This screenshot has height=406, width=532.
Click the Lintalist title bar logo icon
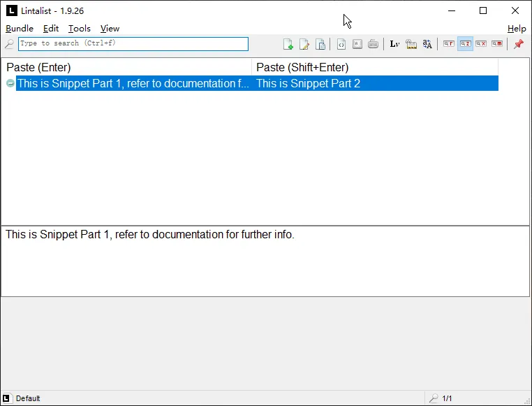[x=12, y=11]
